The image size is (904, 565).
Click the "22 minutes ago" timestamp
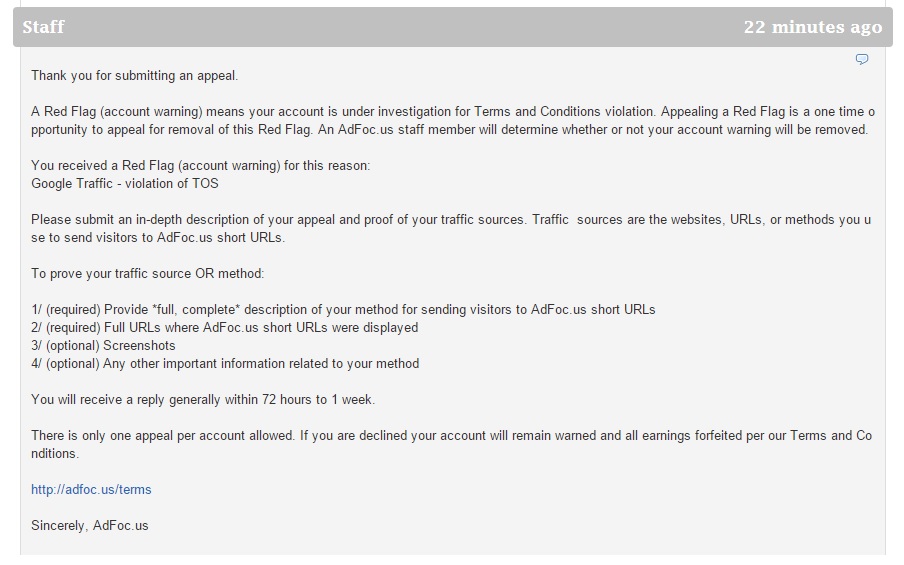click(812, 27)
